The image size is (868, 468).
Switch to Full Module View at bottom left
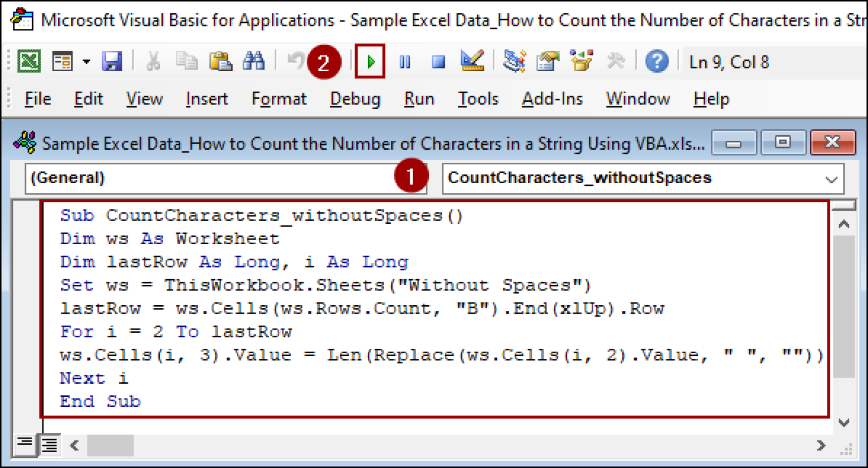click(x=49, y=445)
